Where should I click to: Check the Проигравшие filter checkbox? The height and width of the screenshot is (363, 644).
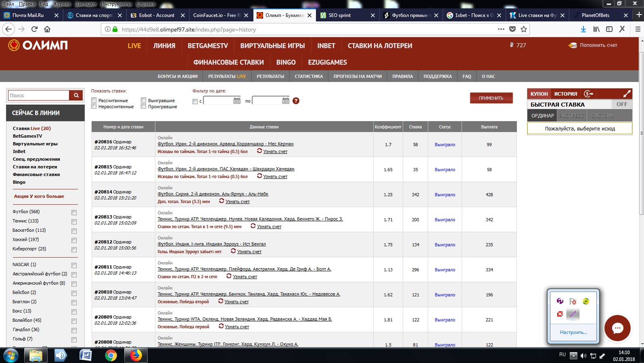pyautogui.click(x=143, y=106)
